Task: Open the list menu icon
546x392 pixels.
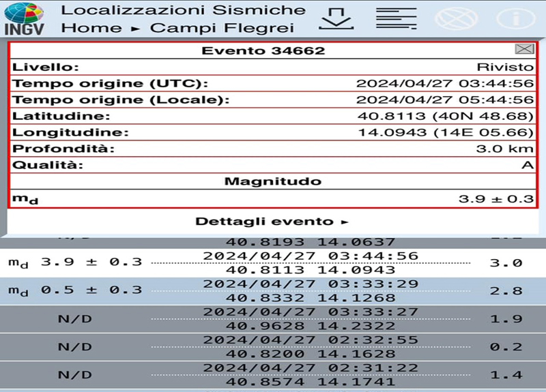Action: [397, 19]
